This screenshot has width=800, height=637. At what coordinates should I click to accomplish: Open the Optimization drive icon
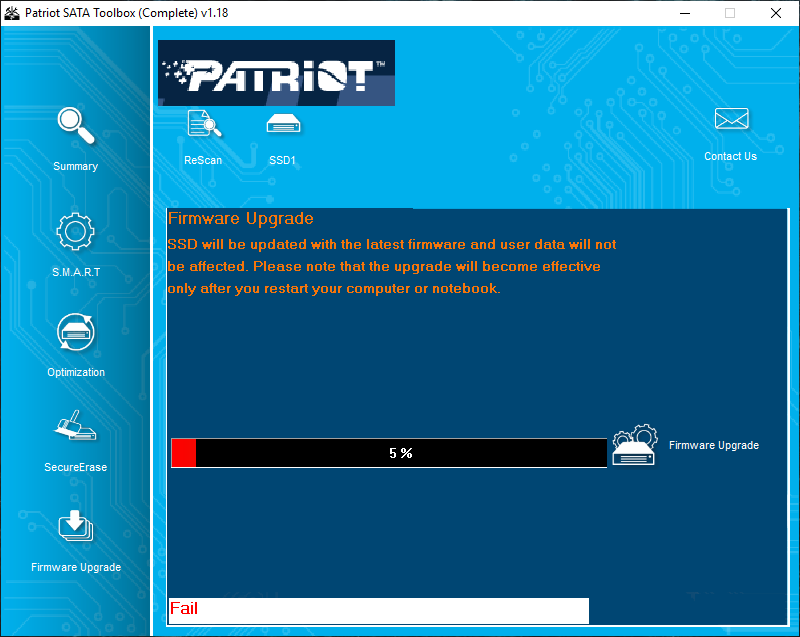pos(76,332)
